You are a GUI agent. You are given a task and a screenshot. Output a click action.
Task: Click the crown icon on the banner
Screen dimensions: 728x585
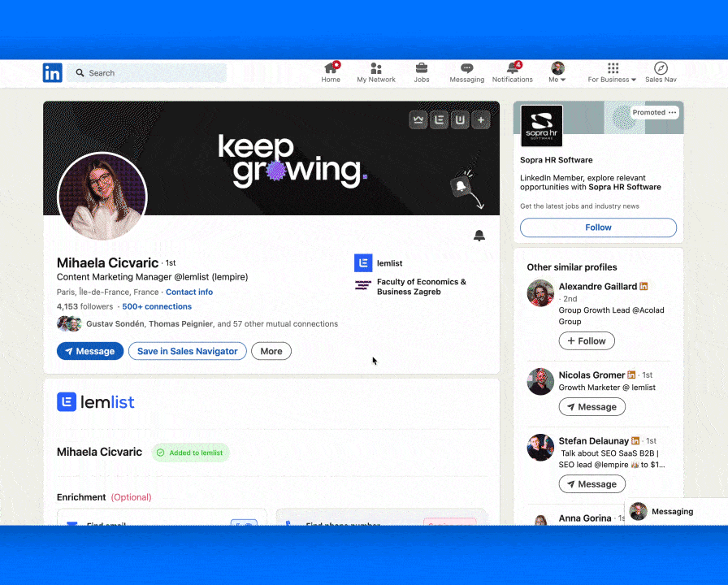click(x=418, y=120)
